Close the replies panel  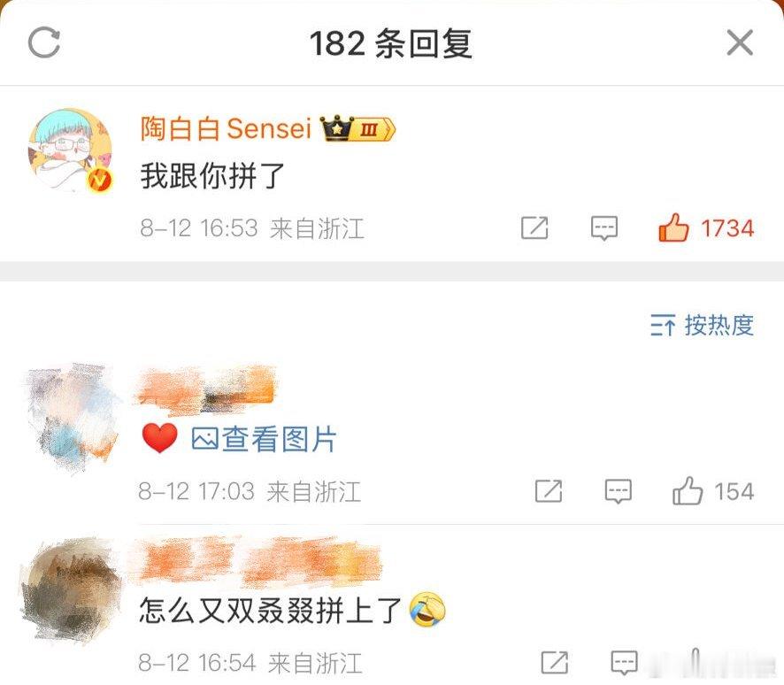[x=740, y=42]
